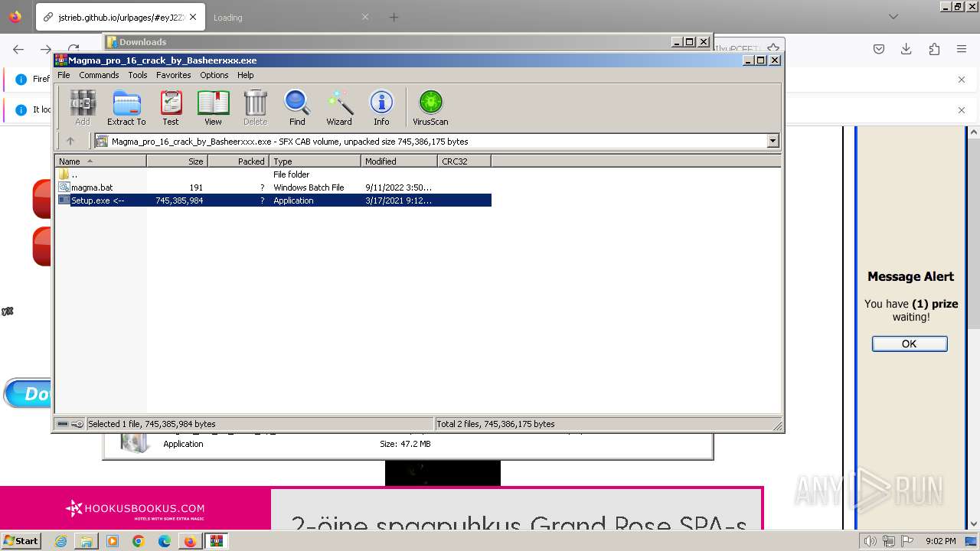Sort by CRC32 column header
The height and width of the screenshot is (551, 980).
click(x=464, y=161)
